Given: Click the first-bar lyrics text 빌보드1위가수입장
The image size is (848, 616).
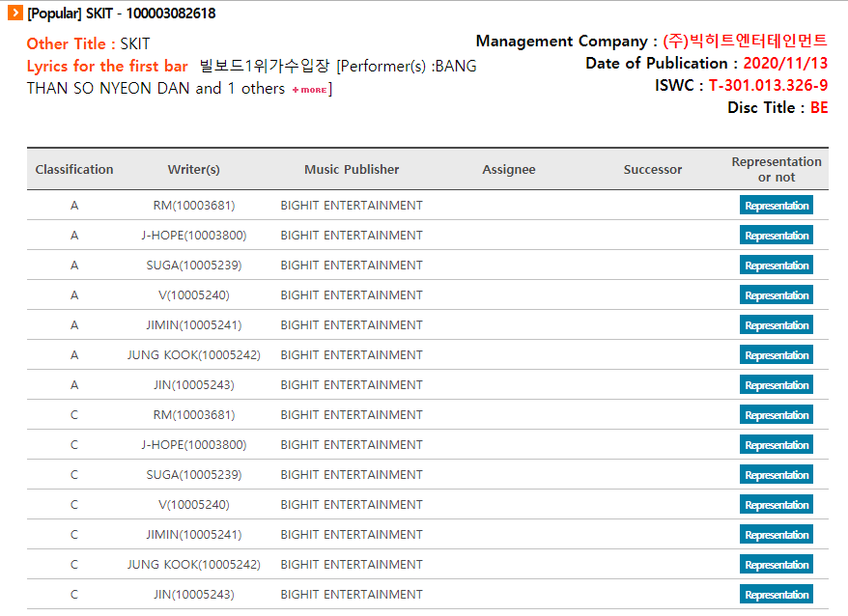Looking at the screenshot, I should coord(265,66).
